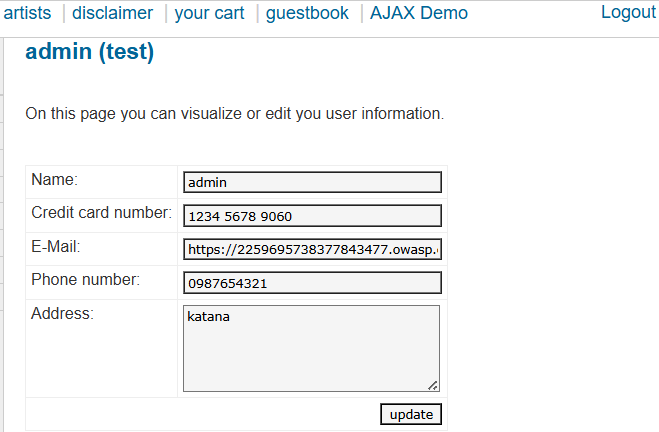The width and height of the screenshot is (659, 432).
Task: Click the Address textarea resize handle
Action: tap(433, 385)
